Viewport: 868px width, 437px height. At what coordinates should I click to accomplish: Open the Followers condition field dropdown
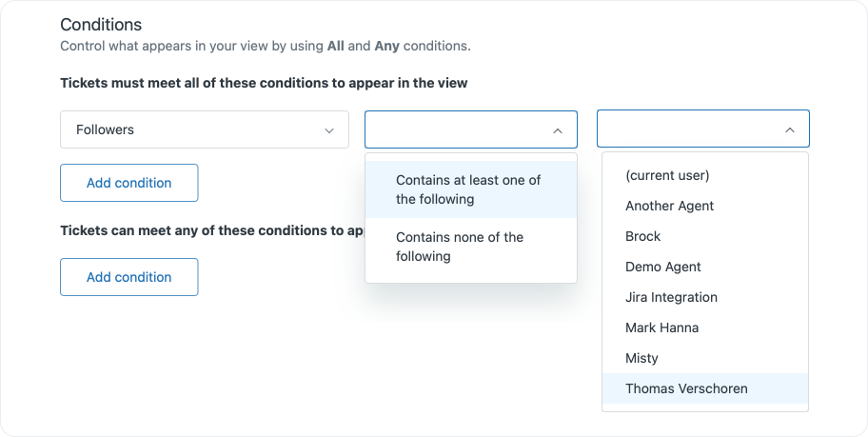click(x=204, y=129)
